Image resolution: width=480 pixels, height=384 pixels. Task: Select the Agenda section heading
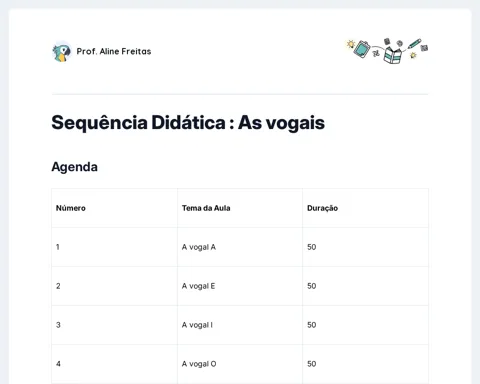pos(74,167)
